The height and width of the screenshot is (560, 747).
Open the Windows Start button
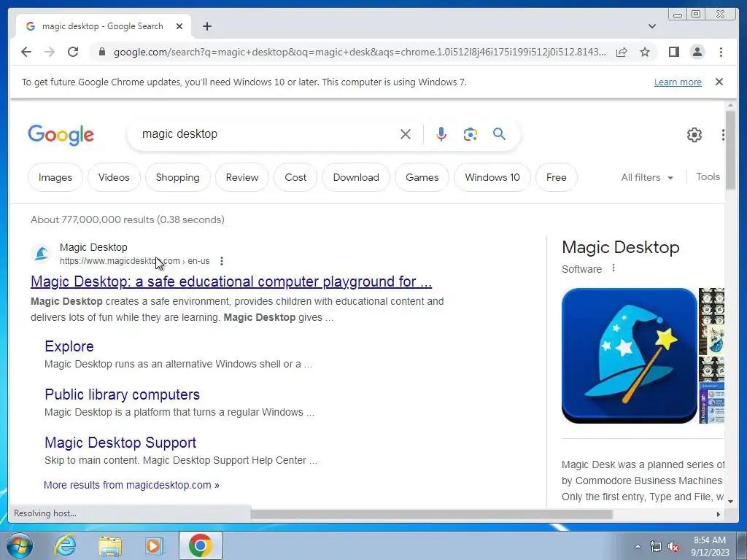[x=19, y=545]
